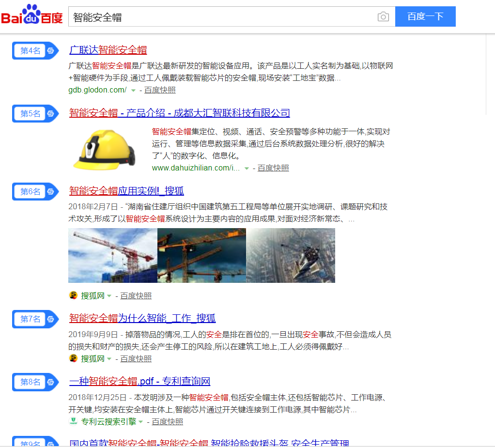Click the 百度一下 search button
Screen dimensions: 495x448
(x=425, y=16)
